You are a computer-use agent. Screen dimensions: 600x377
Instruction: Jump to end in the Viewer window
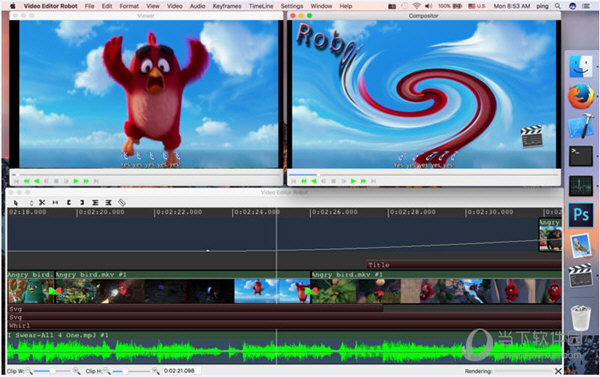96,181
